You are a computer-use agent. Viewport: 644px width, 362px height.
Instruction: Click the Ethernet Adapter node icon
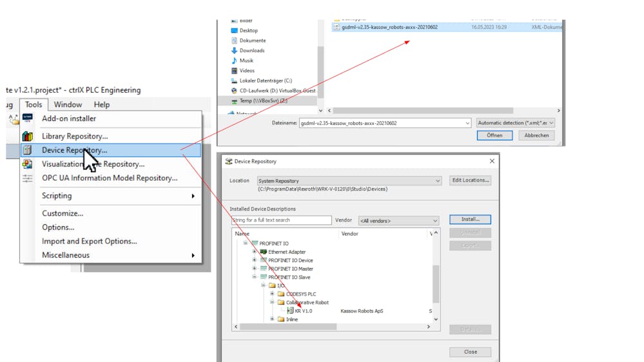(264, 252)
